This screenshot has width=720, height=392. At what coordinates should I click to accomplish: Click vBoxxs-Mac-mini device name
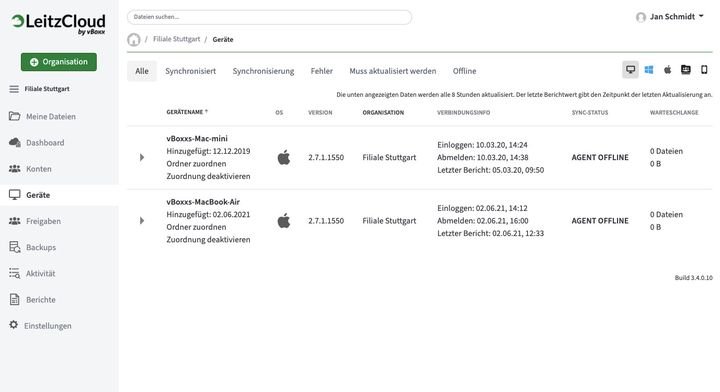197,139
